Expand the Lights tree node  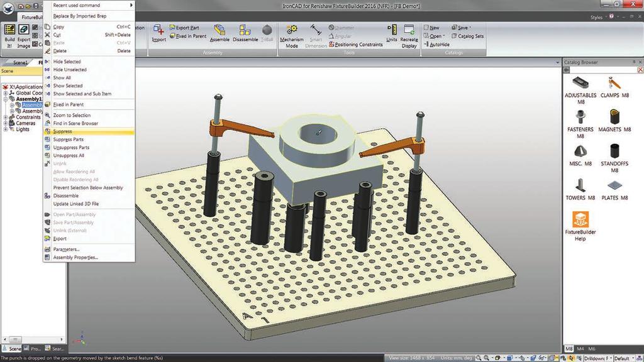tap(6, 129)
